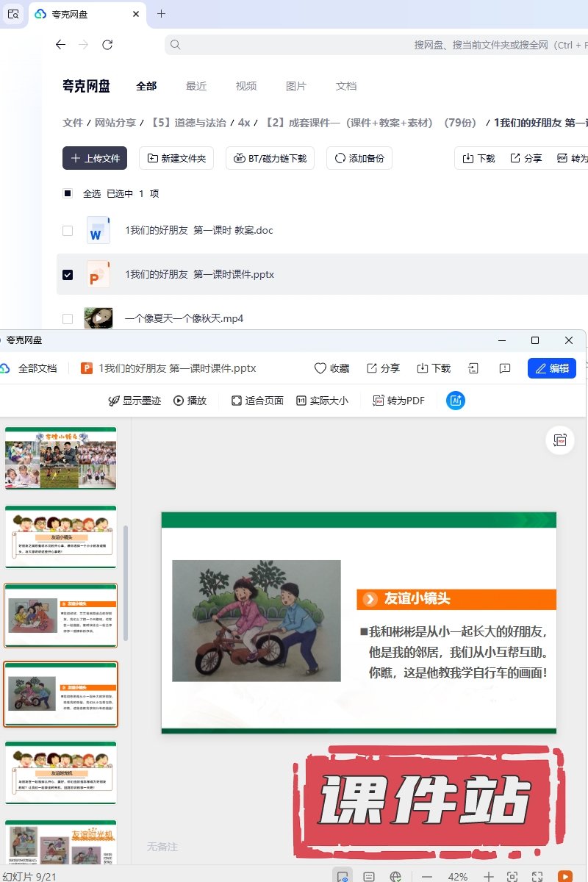
Task: Click the zoom out minus button
Action: (x=427, y=876)
